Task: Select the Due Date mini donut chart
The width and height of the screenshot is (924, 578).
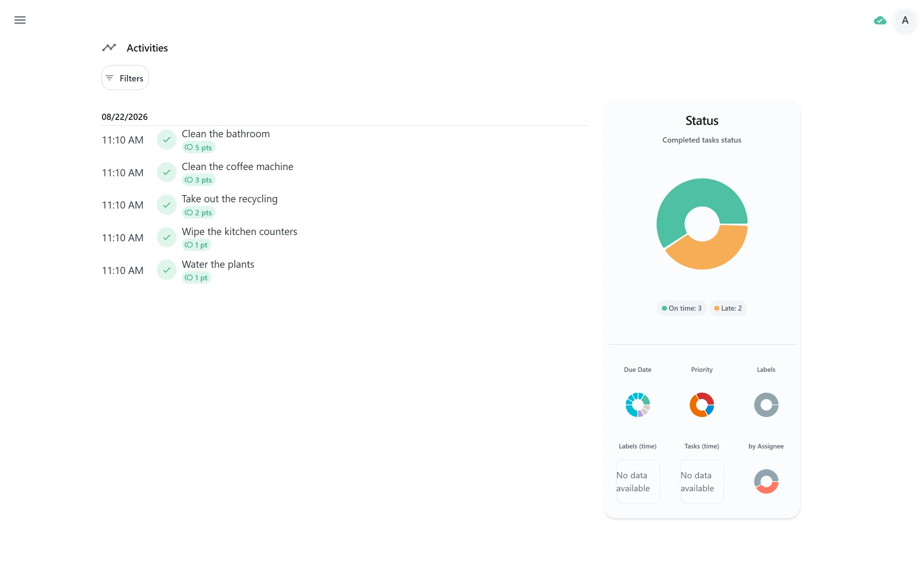Action: point(638,405)
